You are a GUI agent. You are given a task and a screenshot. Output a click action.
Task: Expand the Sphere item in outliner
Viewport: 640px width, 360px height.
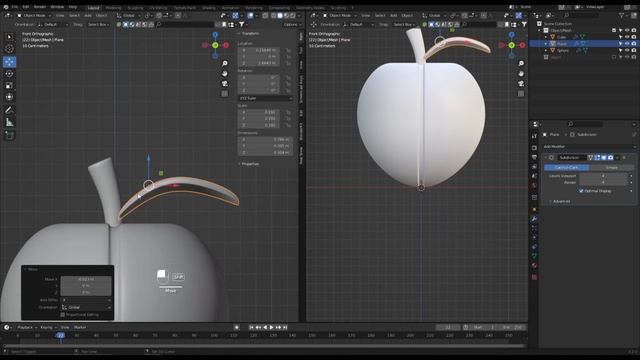pos(546,50)
